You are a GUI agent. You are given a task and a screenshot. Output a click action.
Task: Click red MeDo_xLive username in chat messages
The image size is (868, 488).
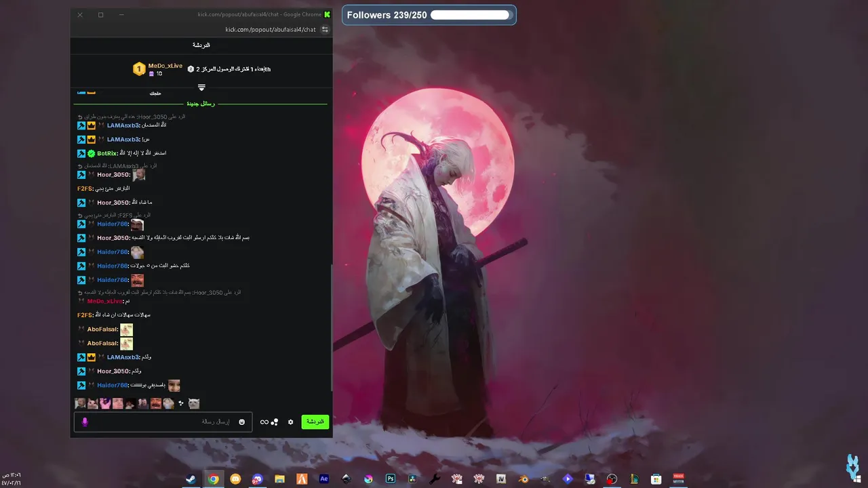click(104, 301)
